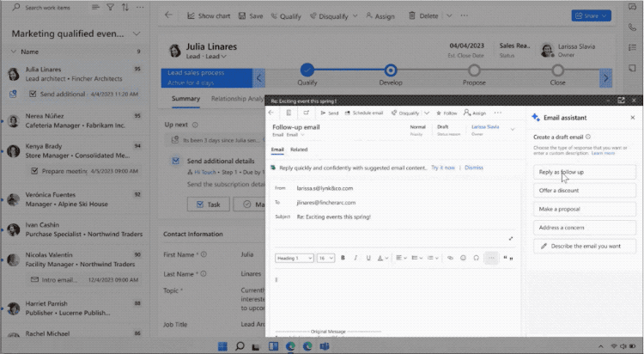Click the Task button in Up next
The height and width of the screenshot is (354, 644).
209,204
